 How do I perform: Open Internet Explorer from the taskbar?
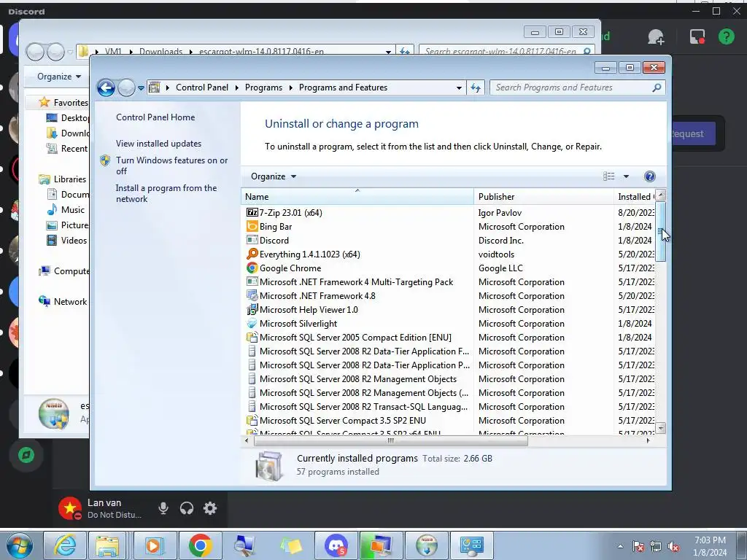64,545
